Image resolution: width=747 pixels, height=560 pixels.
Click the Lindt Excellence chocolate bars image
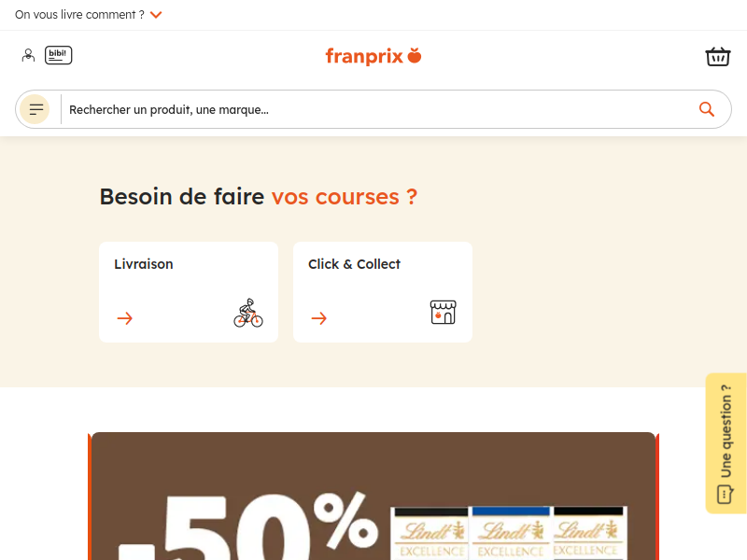[x=509, y=533]
